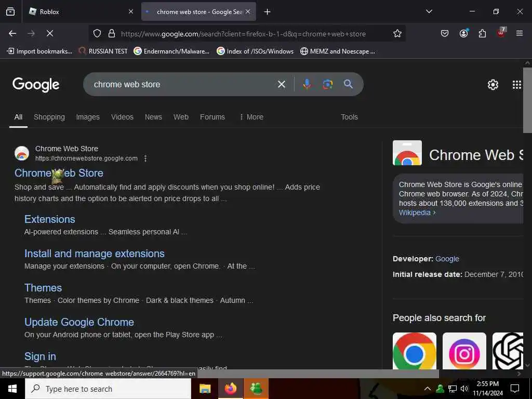Screen dimensions: 532x399
Task: View site security lock information
Action: click(x=112, y=34)
